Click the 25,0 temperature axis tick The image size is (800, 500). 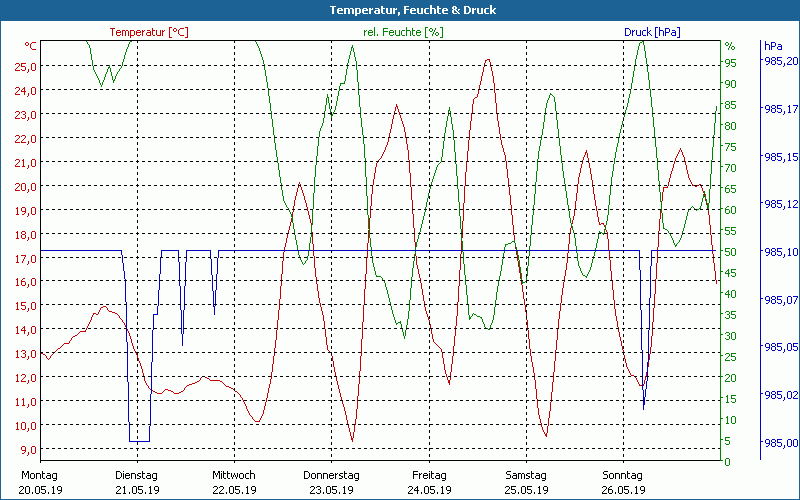26,66
